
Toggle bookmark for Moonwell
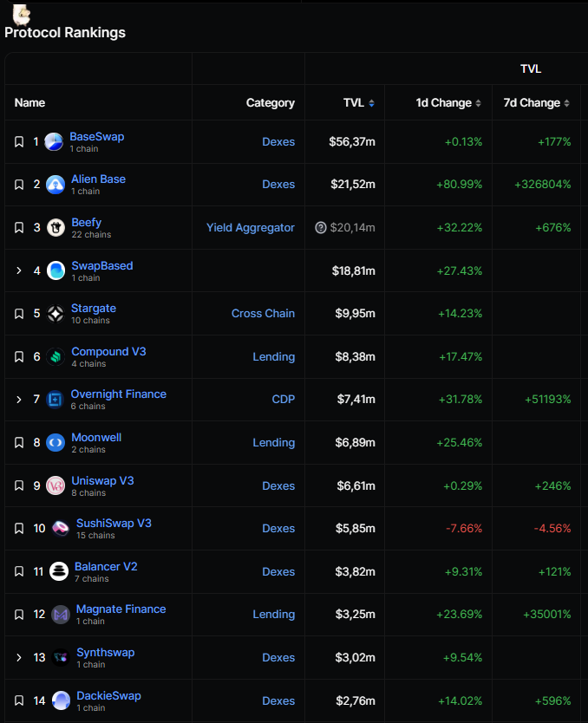(19, 443)
